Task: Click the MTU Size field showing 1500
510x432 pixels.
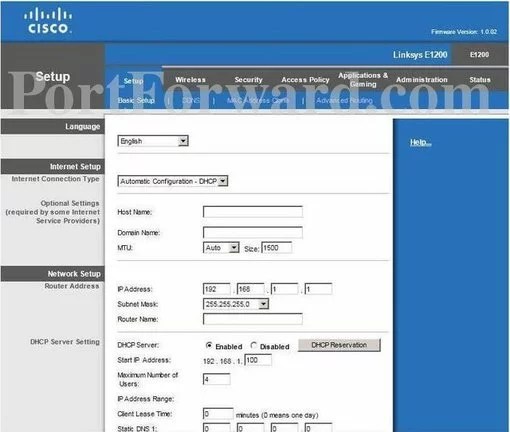Action: (277, 248)
